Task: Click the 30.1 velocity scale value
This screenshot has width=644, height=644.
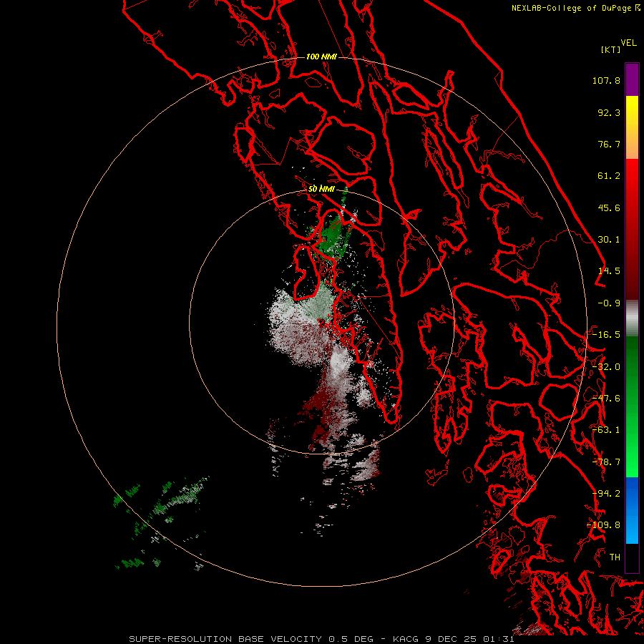Action: (609, 240)
